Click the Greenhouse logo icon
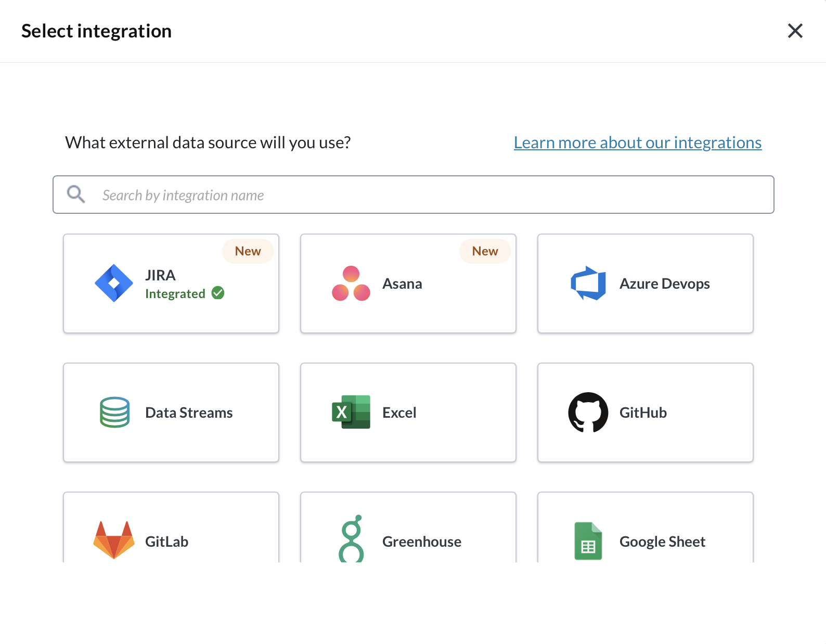 tap(352, 539)
